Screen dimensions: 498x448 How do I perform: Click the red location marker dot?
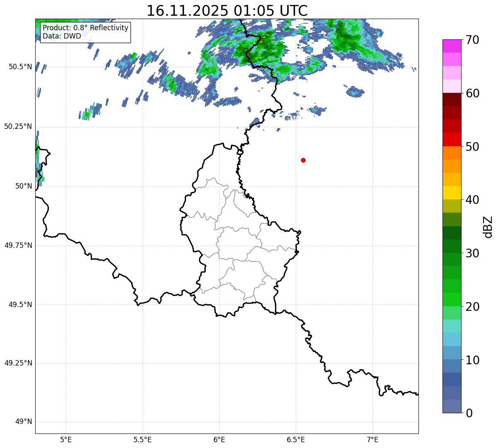[x=303, y=160]
